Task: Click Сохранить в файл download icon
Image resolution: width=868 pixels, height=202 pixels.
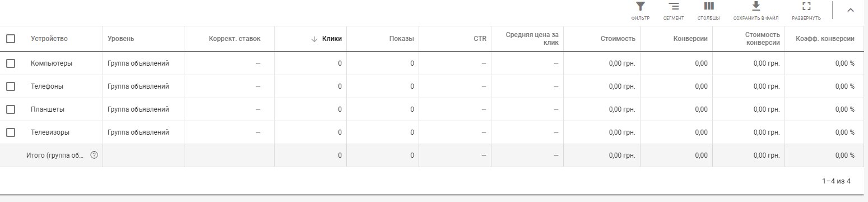Action: (x=755, y=6)
